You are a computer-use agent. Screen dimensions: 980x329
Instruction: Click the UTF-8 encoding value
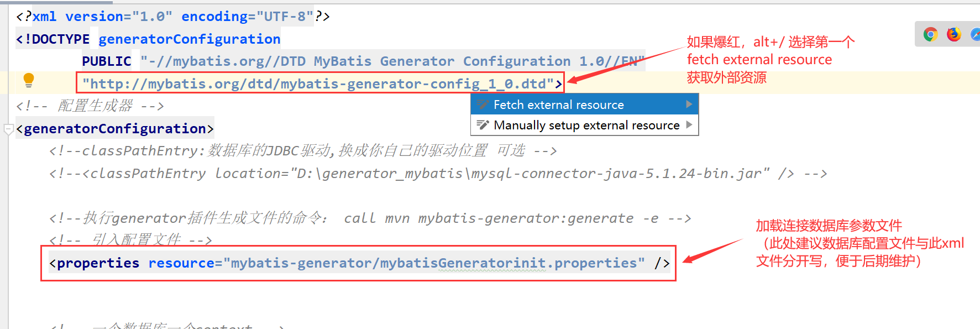[x=285, y=17]
